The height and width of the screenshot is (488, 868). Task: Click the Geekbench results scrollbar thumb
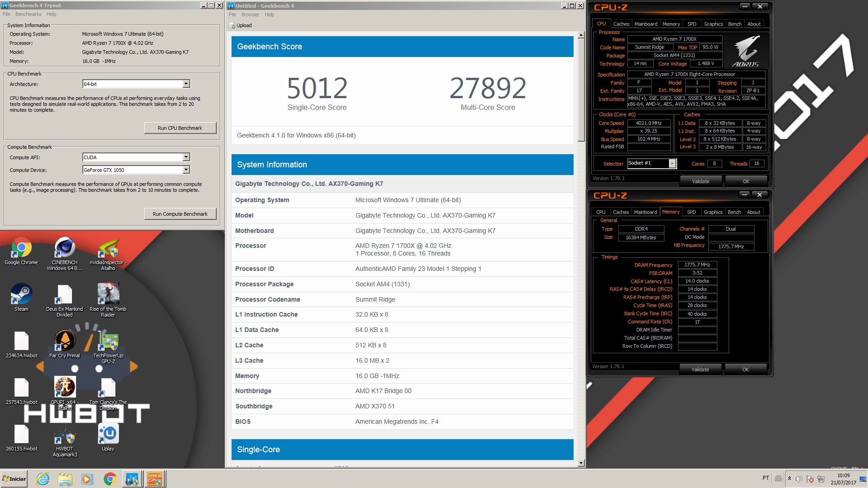pos(581,90)
